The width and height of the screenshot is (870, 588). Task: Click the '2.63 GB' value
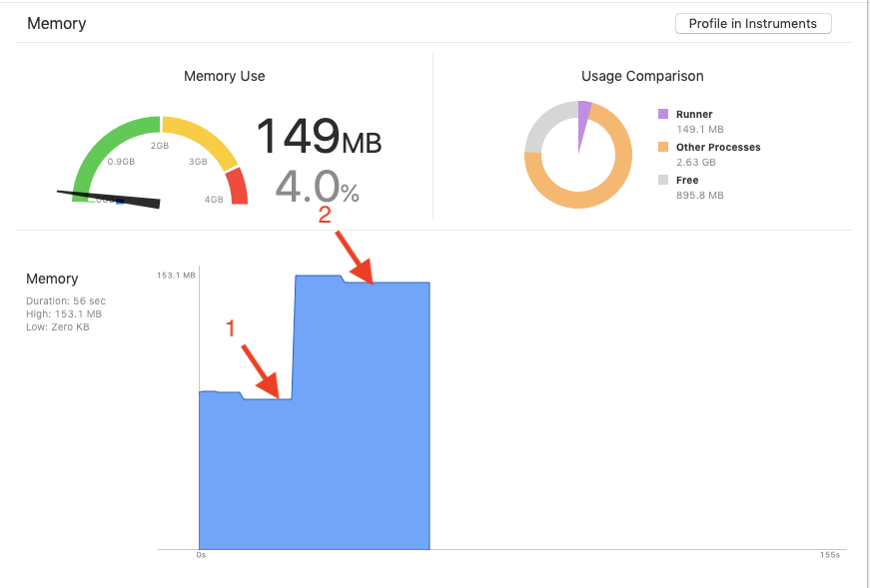pos(696,162)
